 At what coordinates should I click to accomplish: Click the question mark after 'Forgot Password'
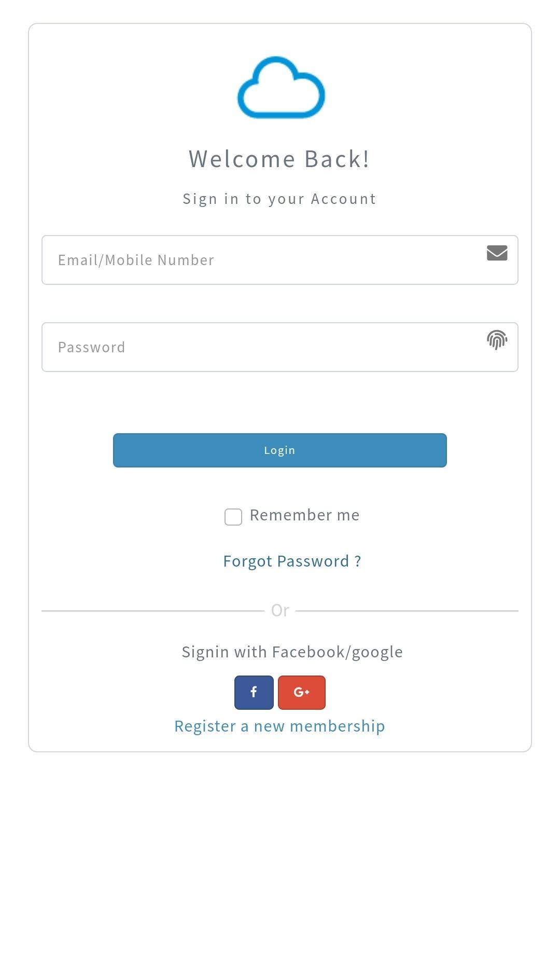tap(358, 561)
